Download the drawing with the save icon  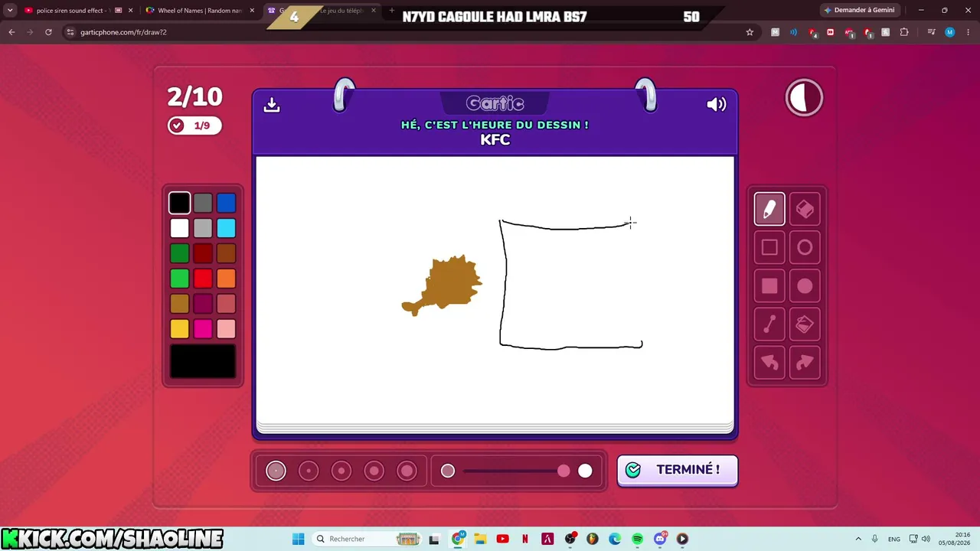tap(272, 105)
